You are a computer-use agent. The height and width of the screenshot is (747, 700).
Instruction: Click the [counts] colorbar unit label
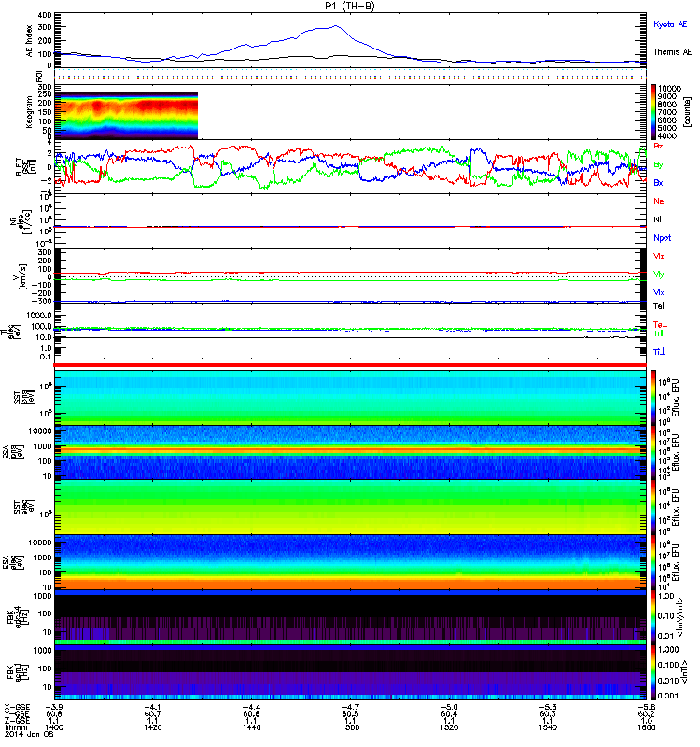tap(687, 112)
